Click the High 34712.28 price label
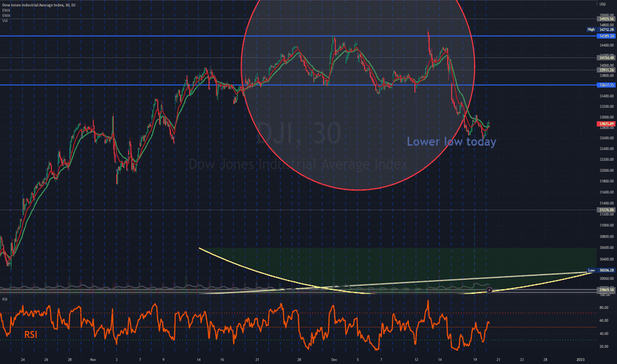The width and height of the screenshot is (617, 364). pyautogui.click(x=600, y=30)
